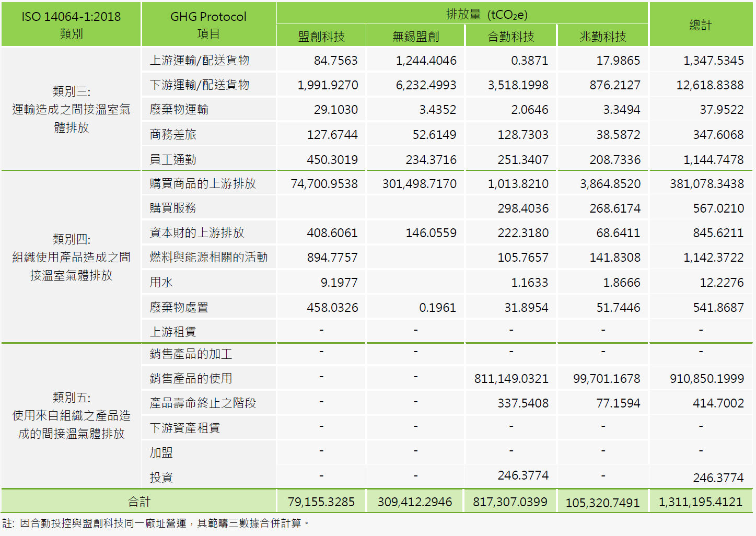Image resolution: width=756 pixels, height=536 pixels.
Task: Select the value 84.7563
Action: [x=335, y=61]
